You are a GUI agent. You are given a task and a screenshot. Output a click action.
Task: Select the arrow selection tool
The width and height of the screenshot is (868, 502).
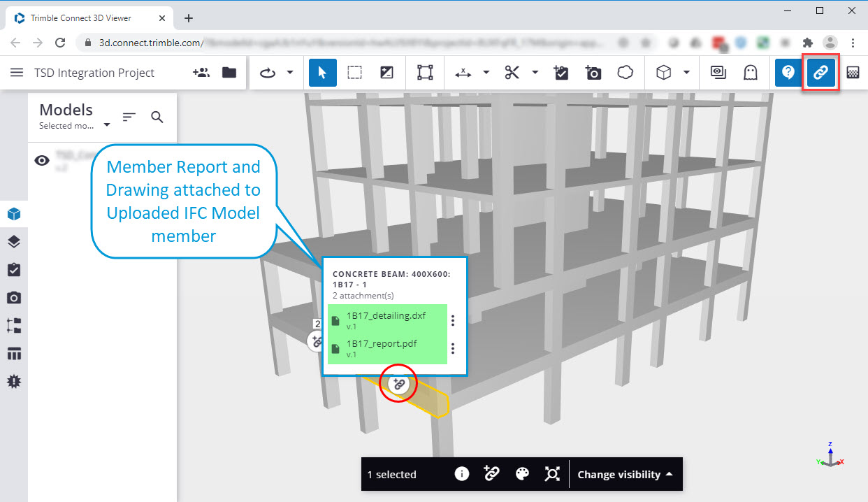[322, 72]
